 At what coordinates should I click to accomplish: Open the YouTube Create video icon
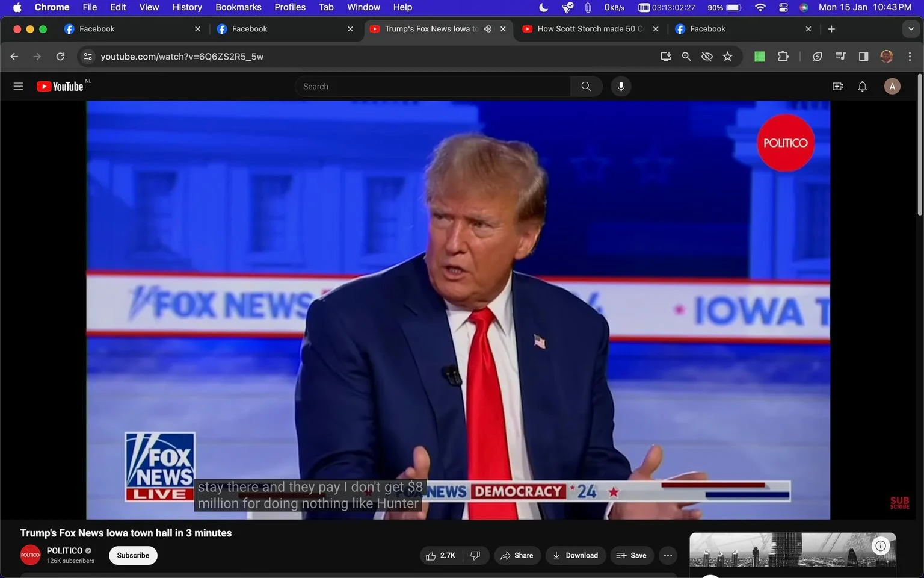click(837, 86)
